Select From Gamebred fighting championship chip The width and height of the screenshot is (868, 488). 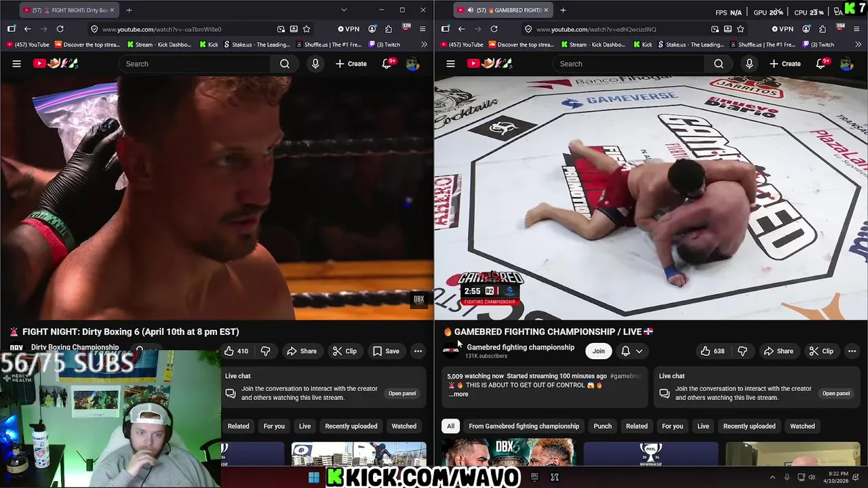click(x=524, y=426)
